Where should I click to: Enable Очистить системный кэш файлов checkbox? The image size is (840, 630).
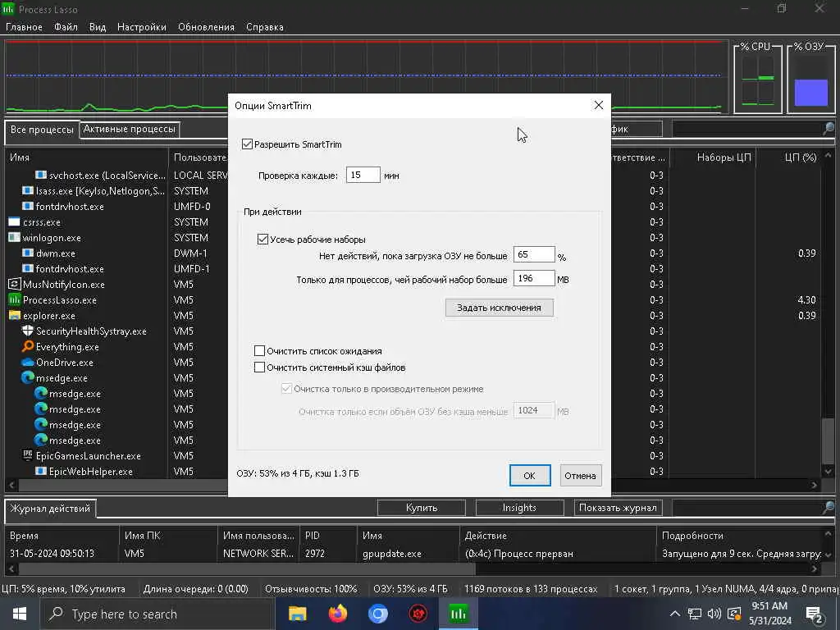click(x=259, y=367)
